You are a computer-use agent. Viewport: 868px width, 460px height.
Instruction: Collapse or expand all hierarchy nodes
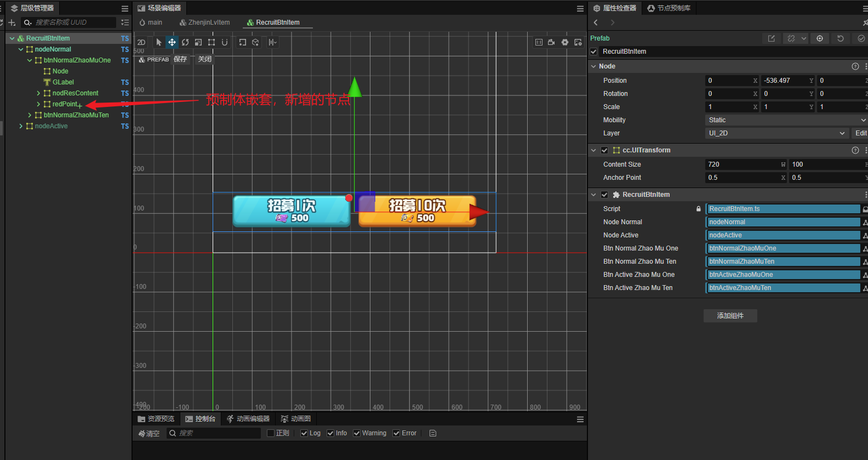[x=125, y=22]
